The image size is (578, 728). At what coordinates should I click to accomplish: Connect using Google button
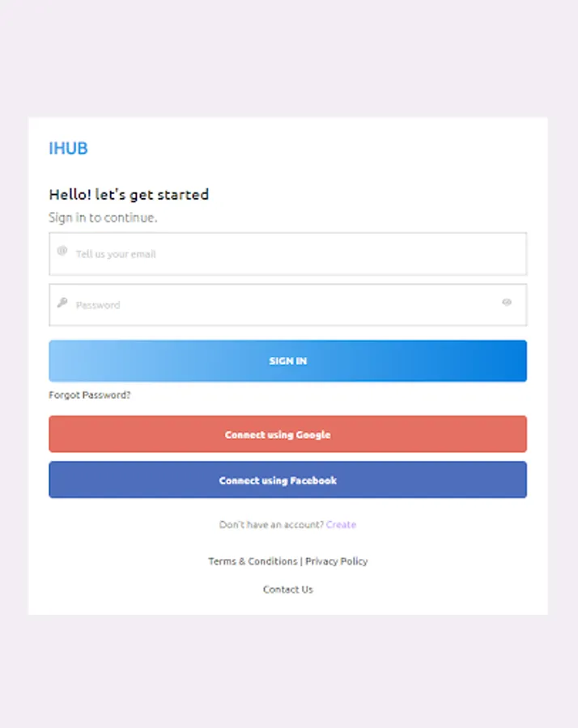[x=287, y=434]
